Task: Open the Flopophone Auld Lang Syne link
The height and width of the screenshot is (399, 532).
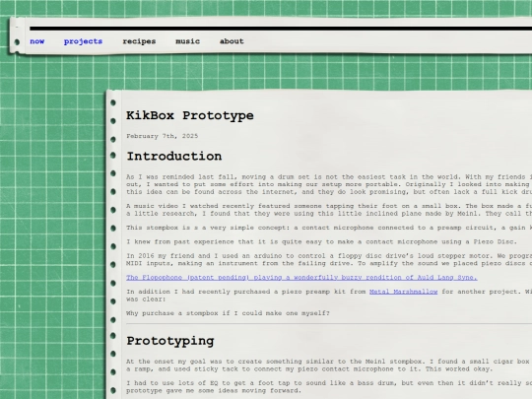Action: coord(301,278)
